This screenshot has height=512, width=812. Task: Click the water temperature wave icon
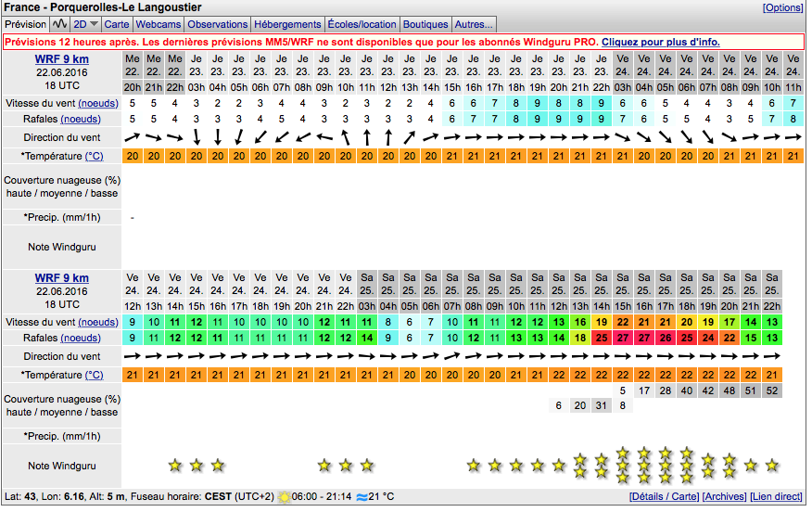pyautogui.click(x=362, y=497)
